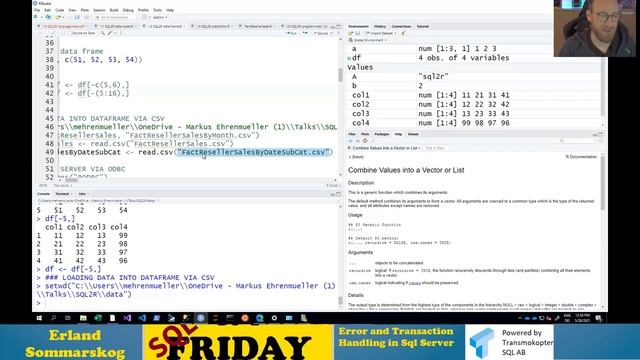This screenshot has height=360, width=640.
Task: Click the Workspace Panes grid icon
Action: [144, 17]
